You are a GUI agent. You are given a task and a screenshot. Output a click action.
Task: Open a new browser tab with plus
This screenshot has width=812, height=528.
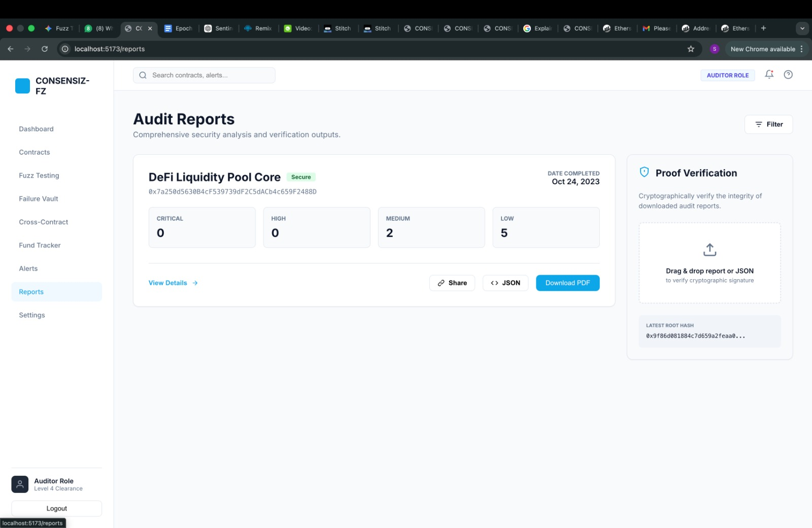click(x=763, y=28)
